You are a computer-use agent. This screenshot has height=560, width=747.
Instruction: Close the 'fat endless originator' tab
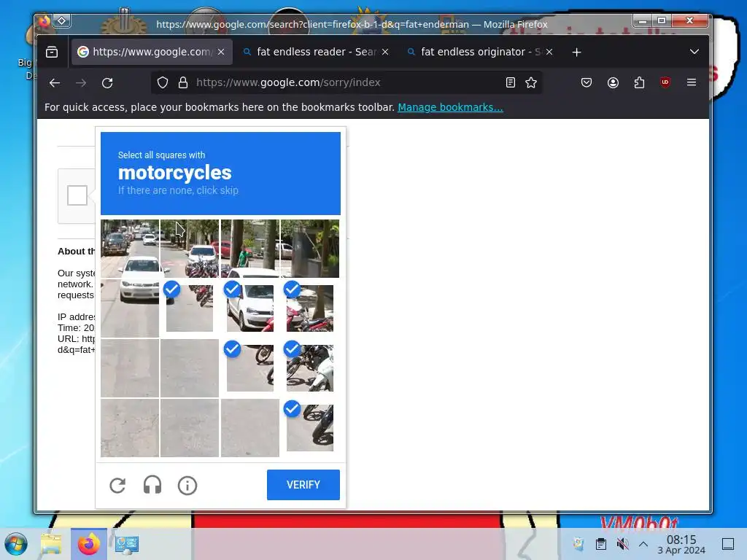click(x=549, y=52)
